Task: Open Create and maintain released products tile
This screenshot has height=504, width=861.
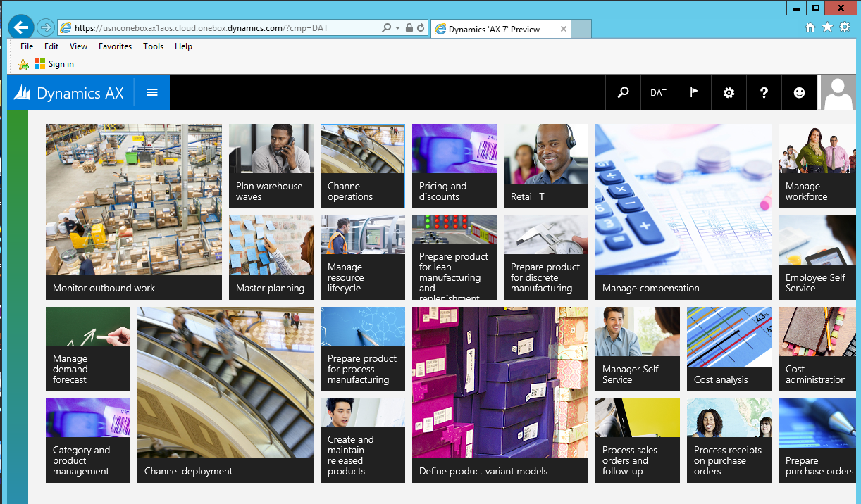Action: tap(363, 441)
